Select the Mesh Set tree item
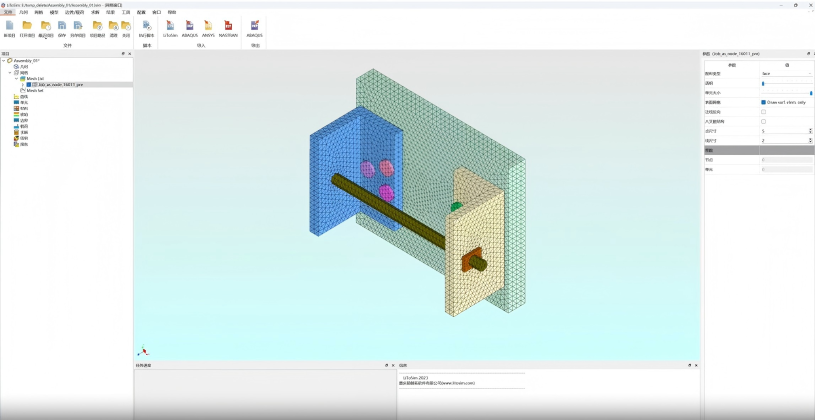Image resolution: width=815 pixels, height=420 pixels. pos(35,90)
